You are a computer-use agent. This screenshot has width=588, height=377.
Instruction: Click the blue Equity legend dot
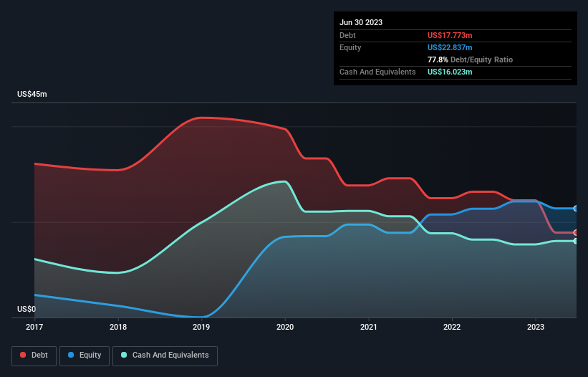tap(71, 355)
